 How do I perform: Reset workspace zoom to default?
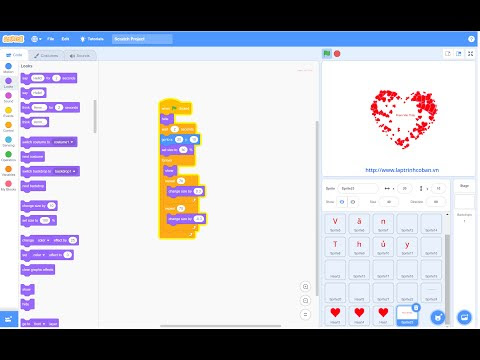click(x=305, y=315)
